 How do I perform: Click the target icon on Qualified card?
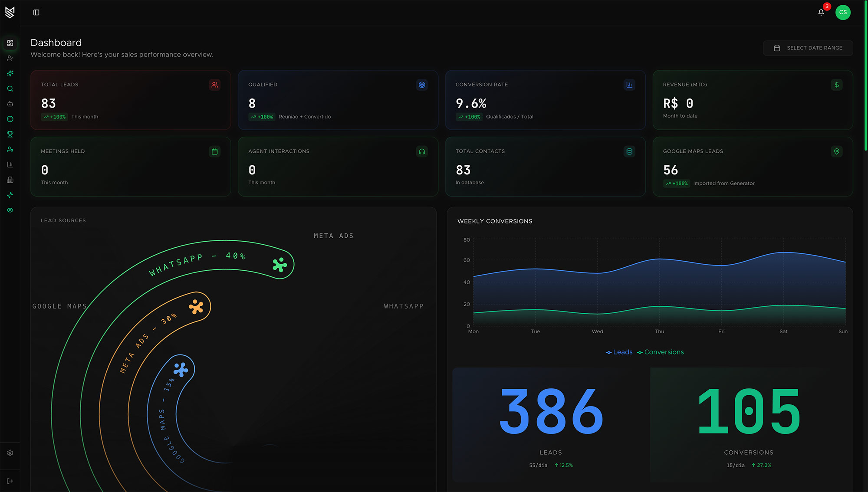[422, 85]
